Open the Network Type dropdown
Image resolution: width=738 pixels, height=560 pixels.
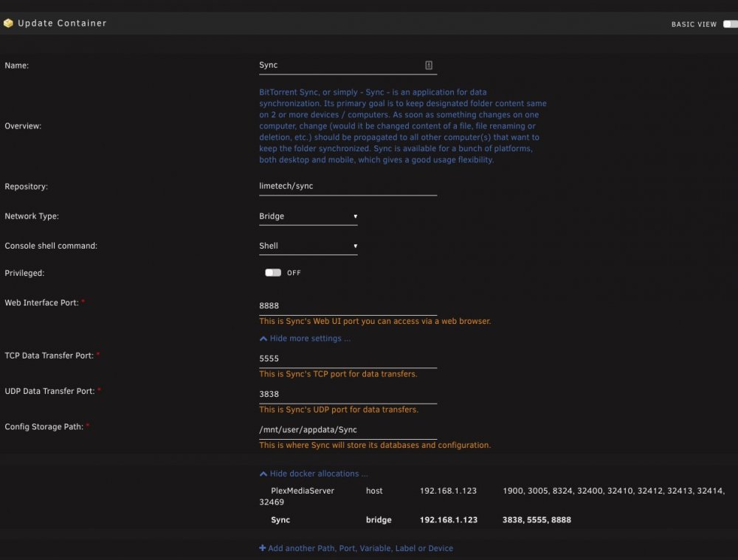click(308, 216)
